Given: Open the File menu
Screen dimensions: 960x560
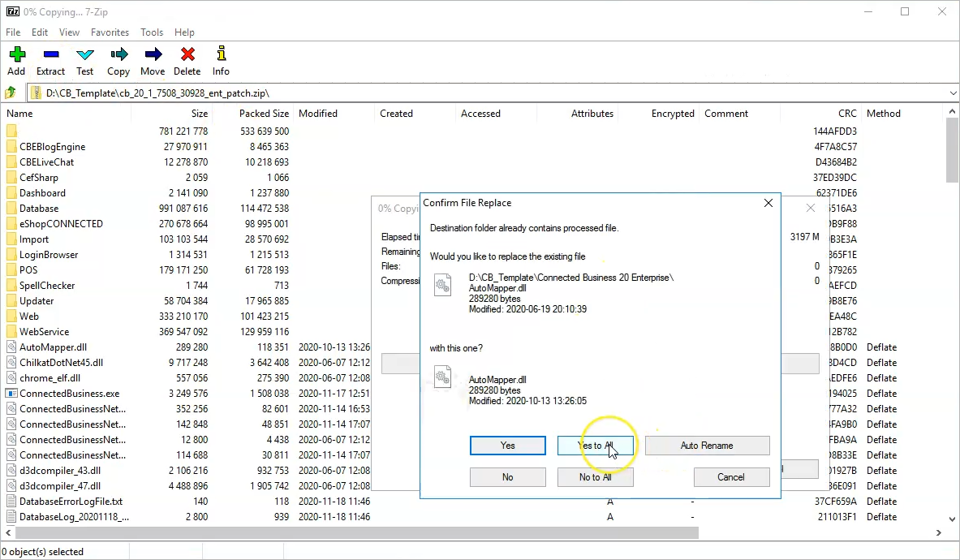Looking at the screenshot, I should coord(13,32).
